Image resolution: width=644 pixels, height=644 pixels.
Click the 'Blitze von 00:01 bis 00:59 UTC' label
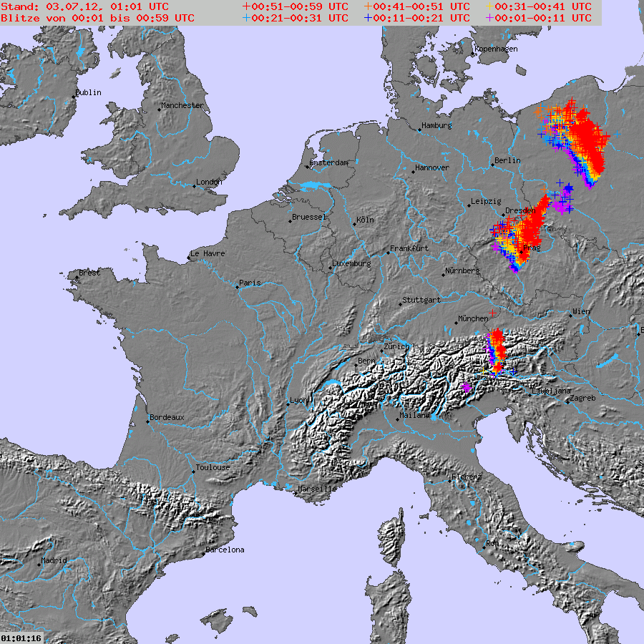97,18
